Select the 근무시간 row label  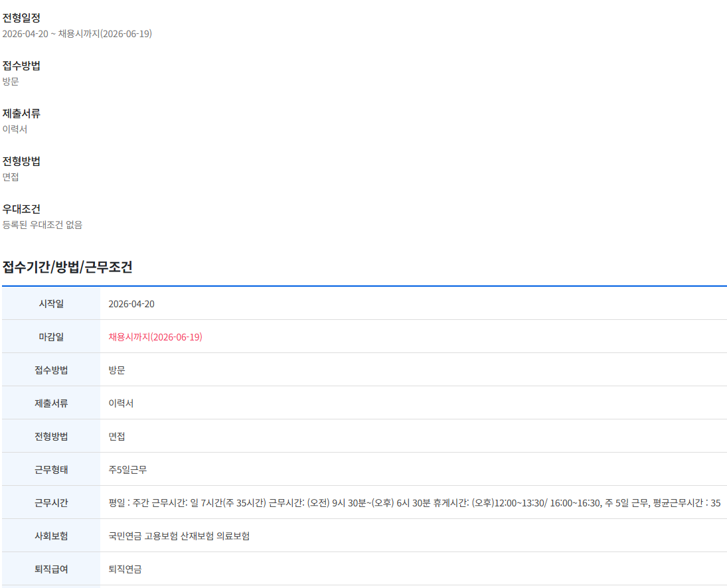[x=51, y=503]
